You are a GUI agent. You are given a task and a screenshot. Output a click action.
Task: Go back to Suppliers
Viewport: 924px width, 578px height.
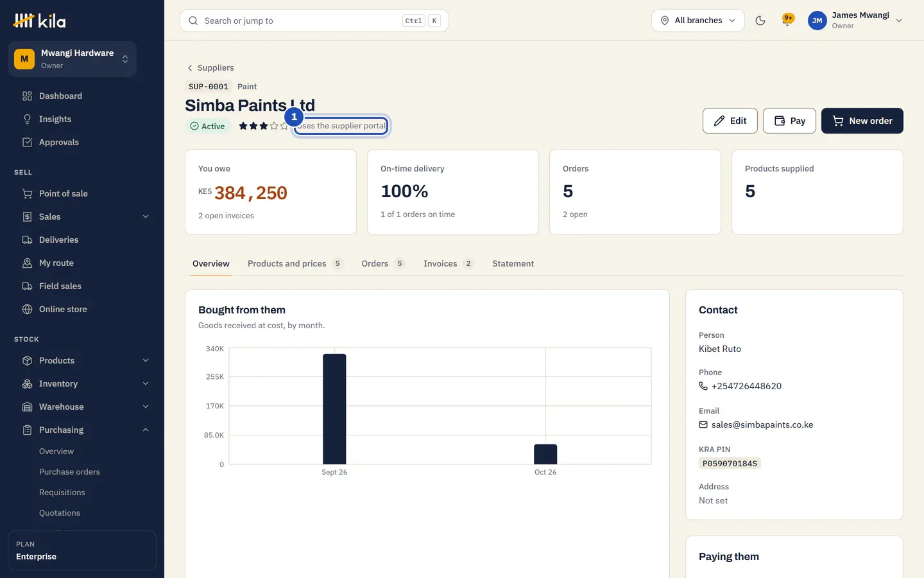tap(210, 67)
